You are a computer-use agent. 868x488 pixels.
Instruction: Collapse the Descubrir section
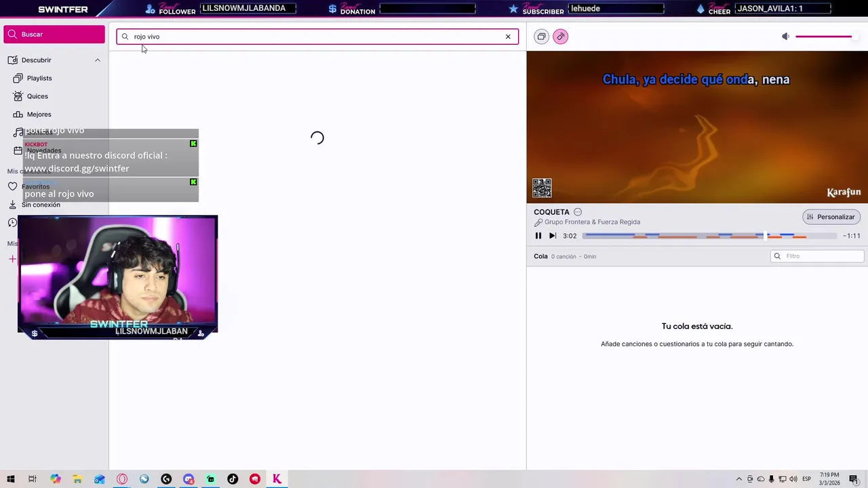97,60
